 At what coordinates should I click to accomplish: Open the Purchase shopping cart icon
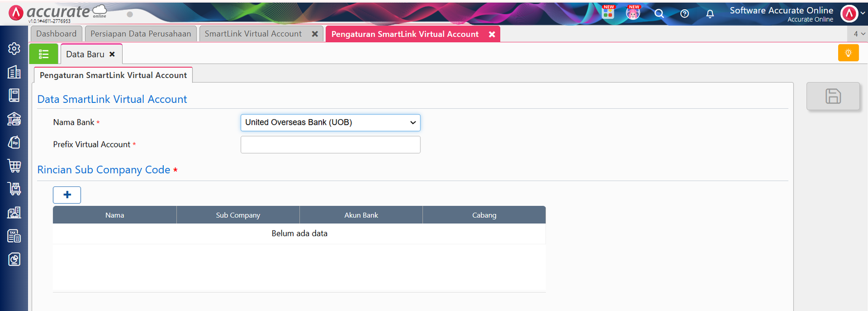point(14,166)
